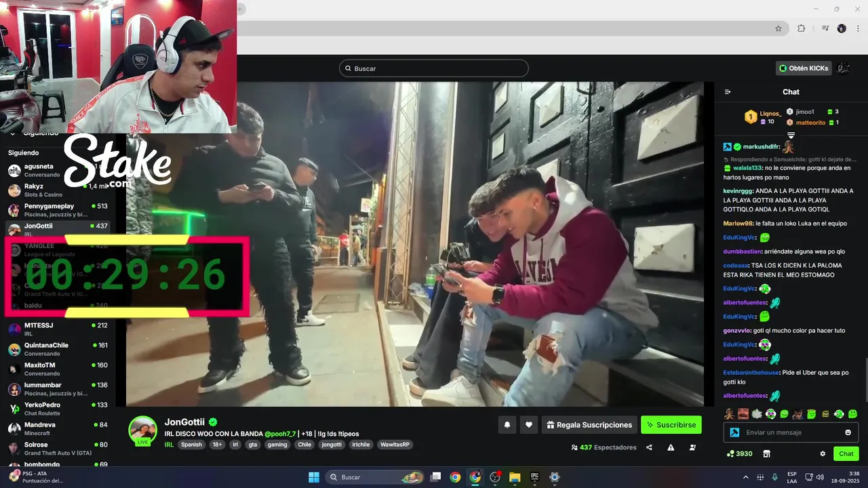Screen dimensions: 868x488
Task: Select the WawitasRP tag
Action: (x=393, y=445)
